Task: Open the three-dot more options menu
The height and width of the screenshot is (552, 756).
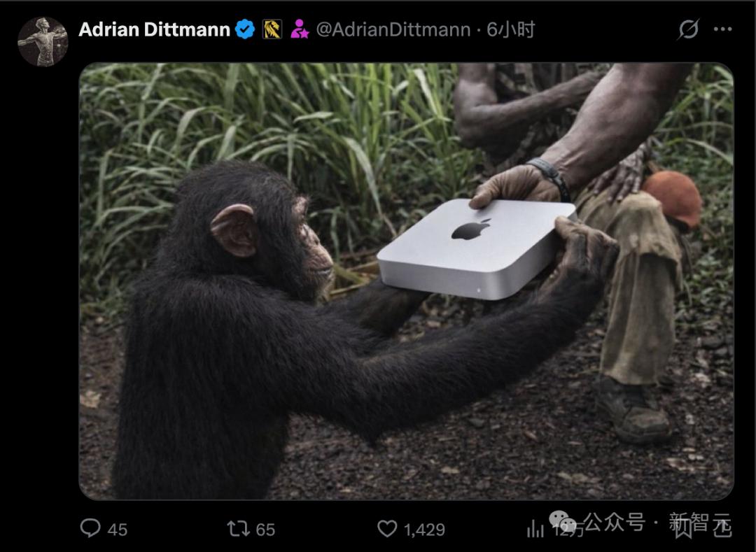Action: [x=722, y=29]
